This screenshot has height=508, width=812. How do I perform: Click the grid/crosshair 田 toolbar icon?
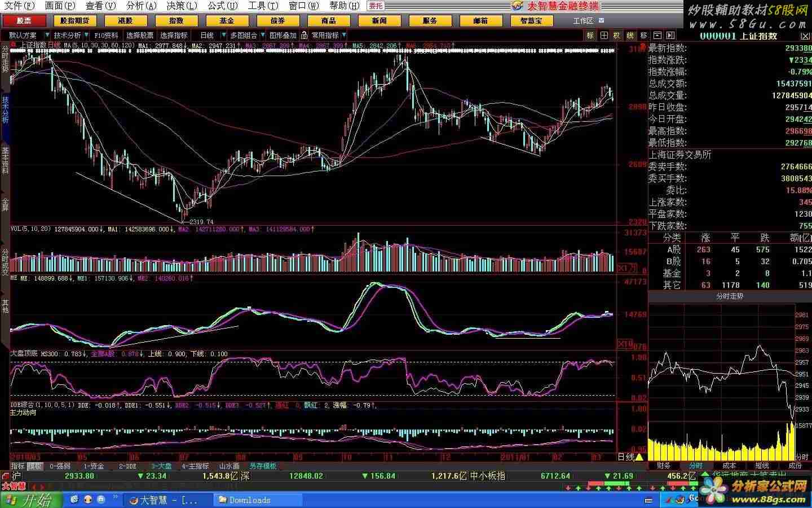click(x=604, y=35)
